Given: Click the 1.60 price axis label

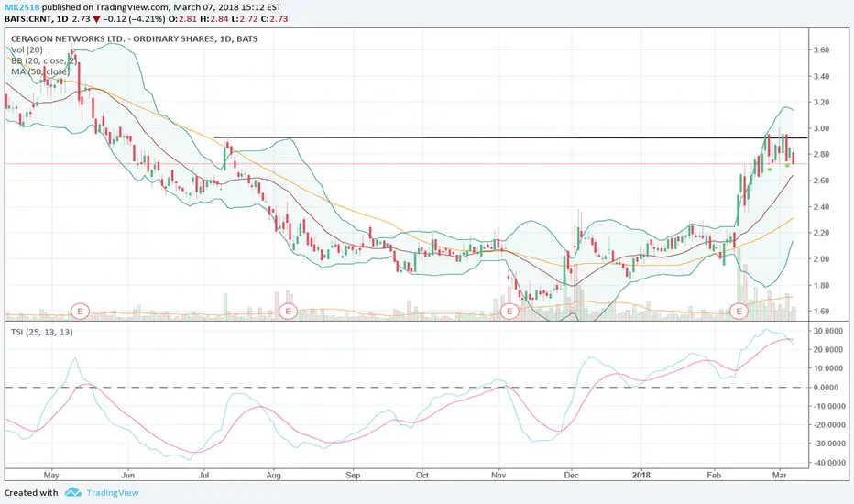Looking at the screenshot, I should click(x=821, y=312).
